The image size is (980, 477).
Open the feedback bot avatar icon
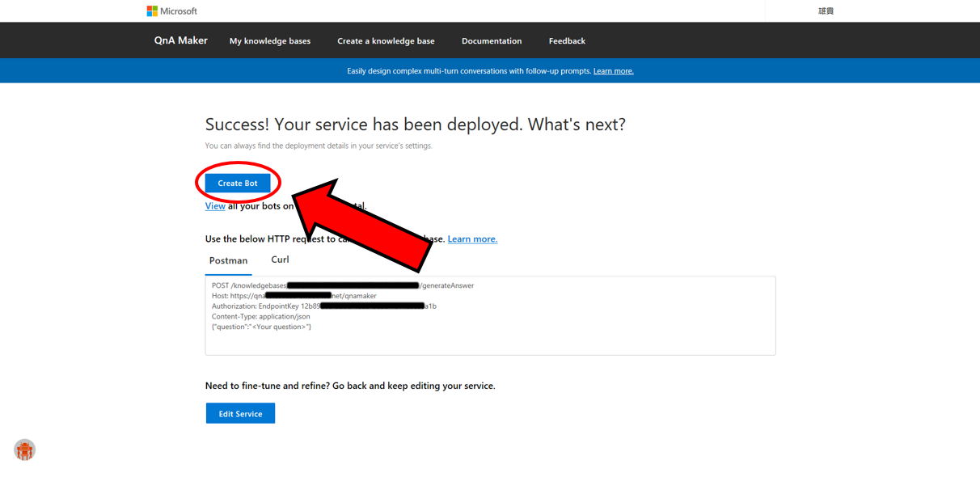tap(25, 450)
